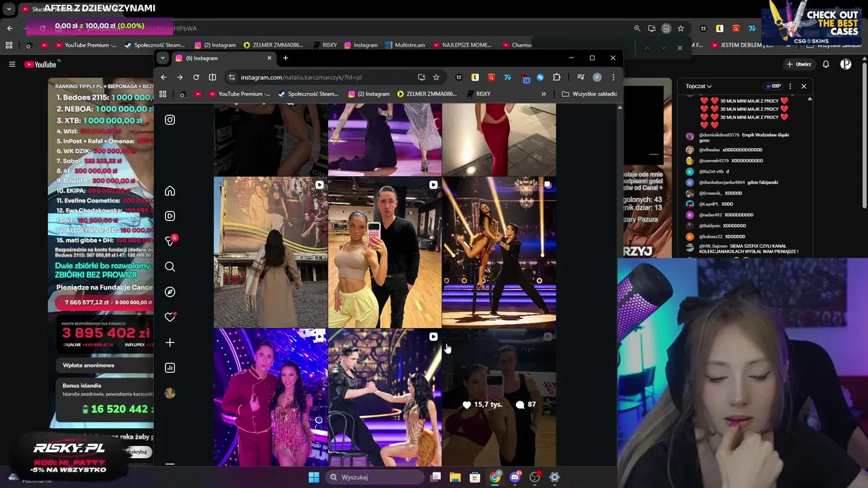Open Multistre.am bookmark in background window
The height and width of the screenshot is (488, 868).
pyautogui.click(x=405, y=45)
